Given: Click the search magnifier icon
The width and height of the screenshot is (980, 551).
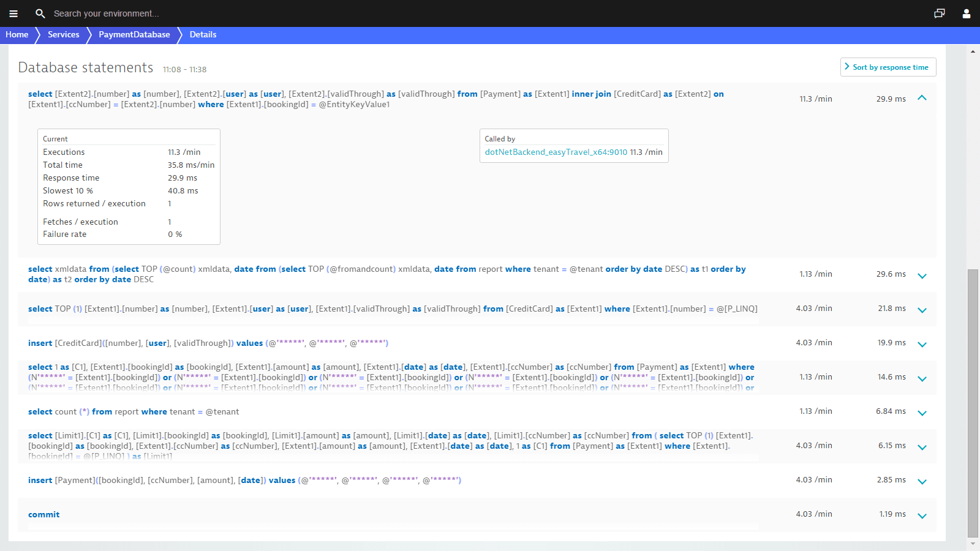Looking at the screenshot, I should click(x=40, y=13).
